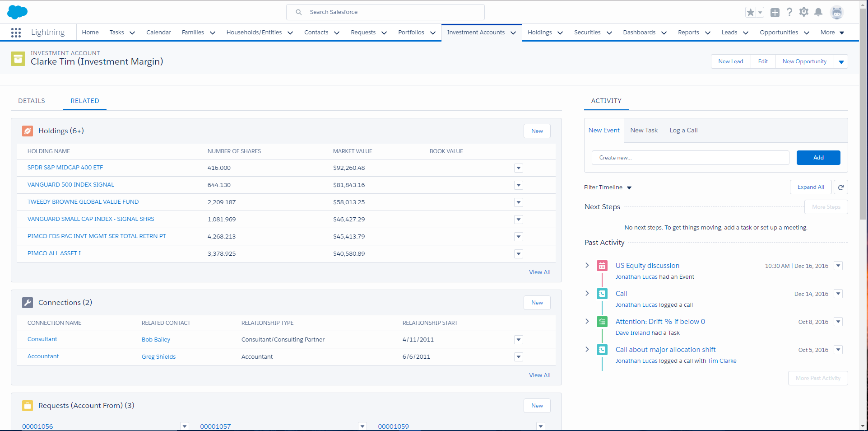This screenshot has height=431, width=868.
Task: View All connections link
Action: click(539, 375)
